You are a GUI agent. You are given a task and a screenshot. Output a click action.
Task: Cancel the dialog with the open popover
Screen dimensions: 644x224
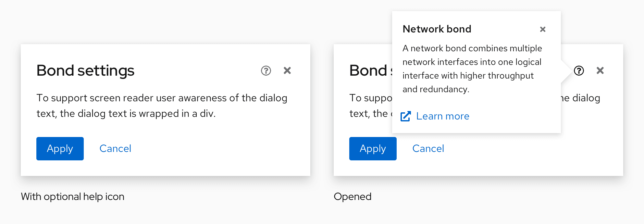point(428,149)
